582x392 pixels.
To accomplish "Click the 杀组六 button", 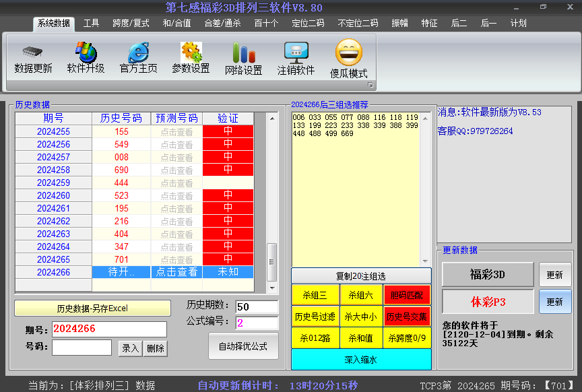I will coord(361,295).
